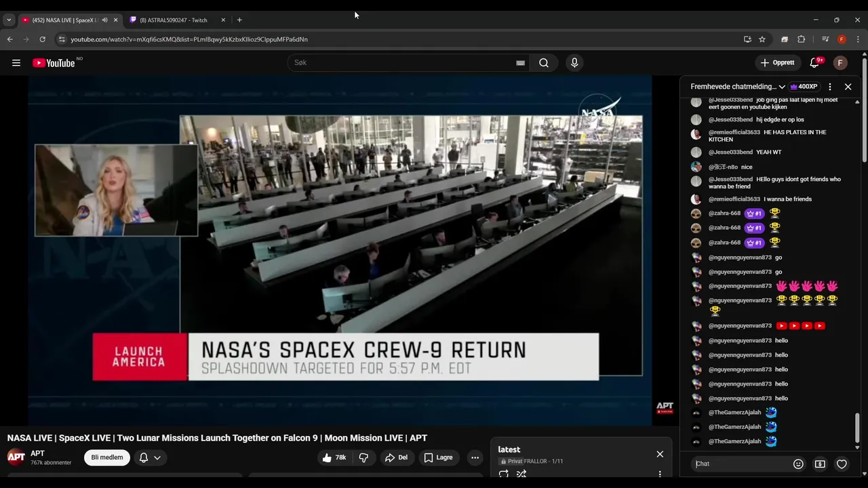Screen dimensions: 868x488
Task: Click the chat panel scrollbar thumb
Action: click(857, 427)
